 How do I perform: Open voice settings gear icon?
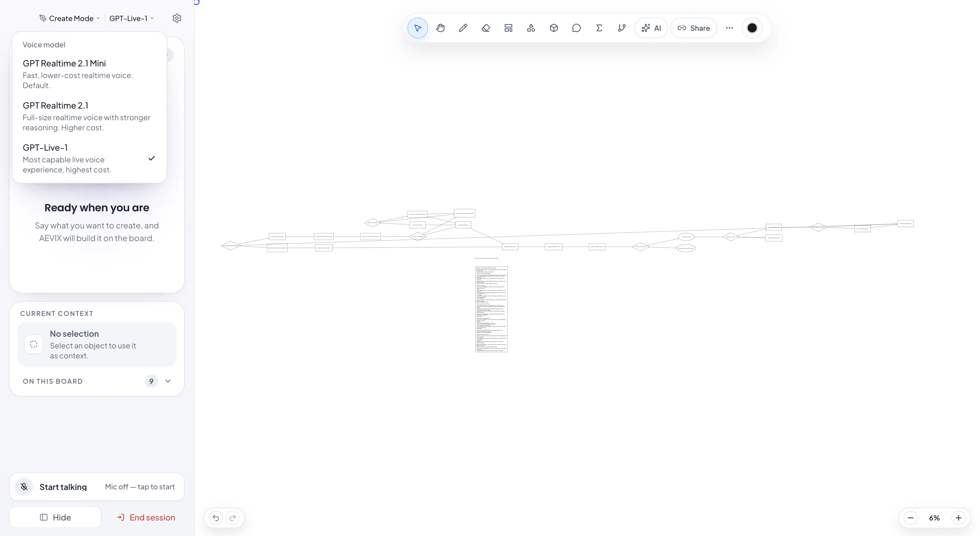pos(177,18)
